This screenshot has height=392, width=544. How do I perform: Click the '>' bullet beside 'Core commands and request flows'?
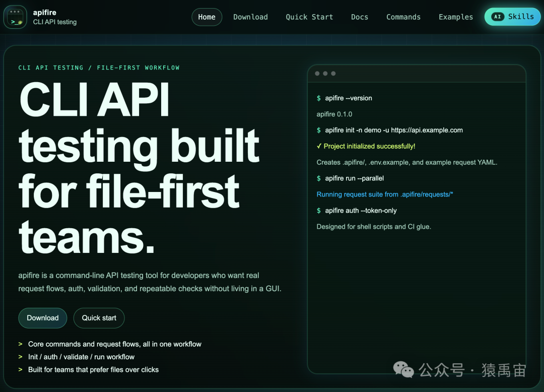click(21, 344)
